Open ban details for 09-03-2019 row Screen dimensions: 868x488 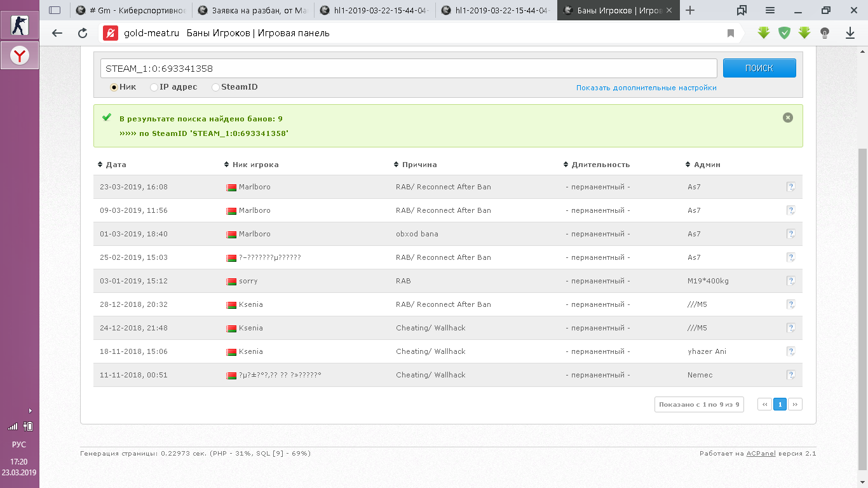pyautogui.click(x=791, y=210)
